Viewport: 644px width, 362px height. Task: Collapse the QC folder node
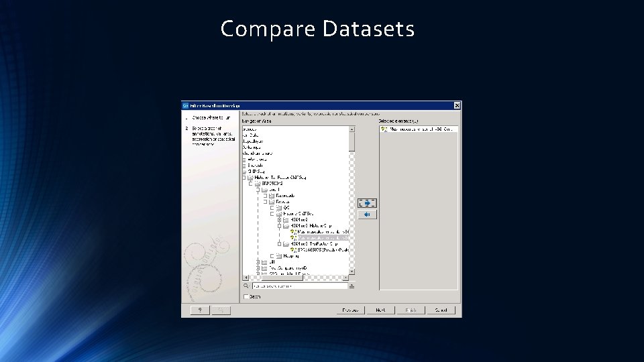coord(272,208)
